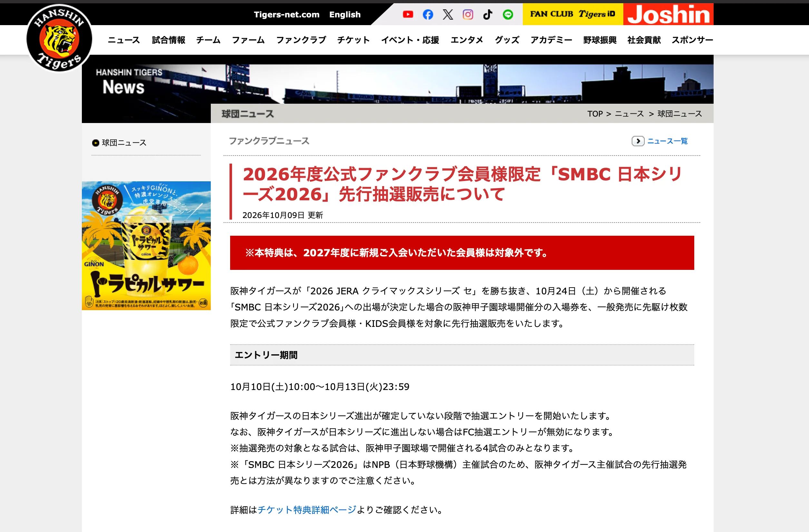Image resolution: width=809 pixels, height=532 pixels.
Task: Click the bullet icon next to 球団ニュース
Action: tap(95, 143)
